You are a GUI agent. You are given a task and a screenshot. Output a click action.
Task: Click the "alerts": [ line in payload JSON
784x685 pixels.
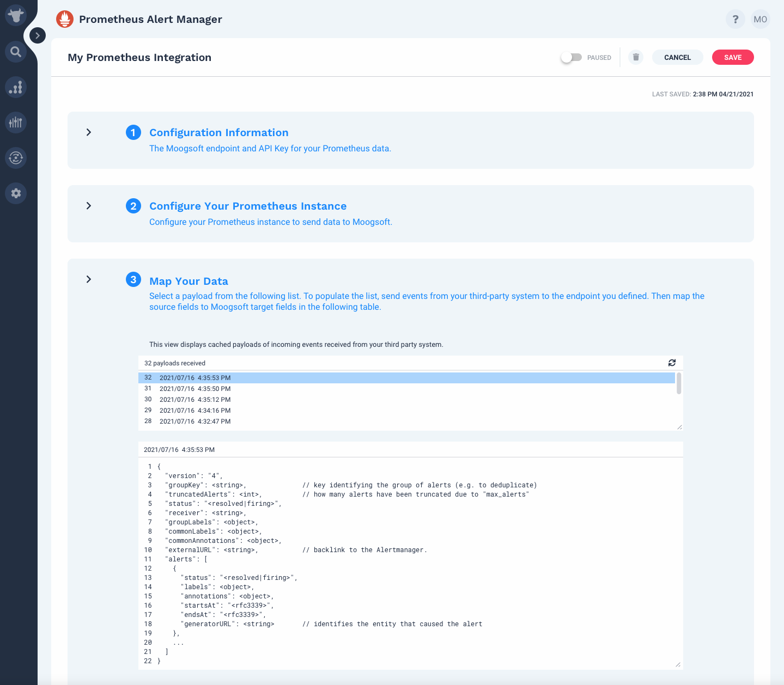(186, 559)
